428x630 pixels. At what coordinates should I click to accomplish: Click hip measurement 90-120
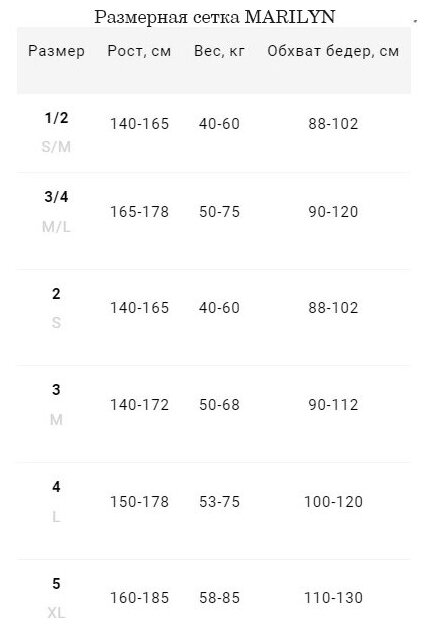click(333, 212)
